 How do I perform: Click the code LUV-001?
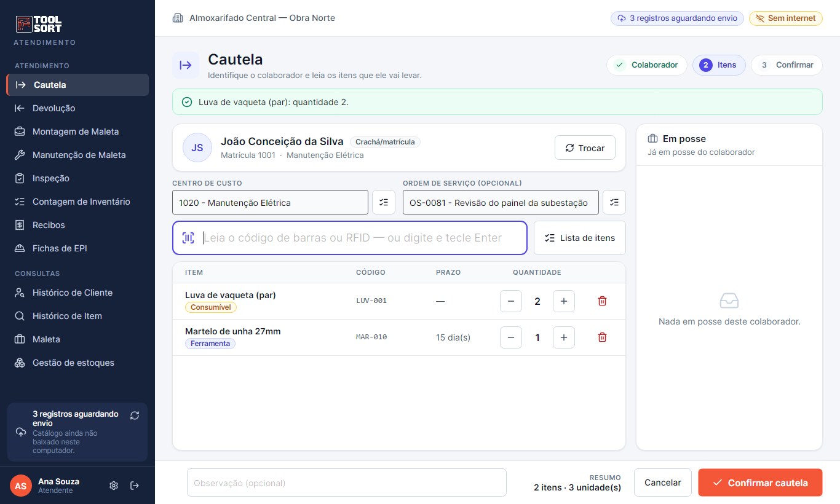click(x=371, y=301)
